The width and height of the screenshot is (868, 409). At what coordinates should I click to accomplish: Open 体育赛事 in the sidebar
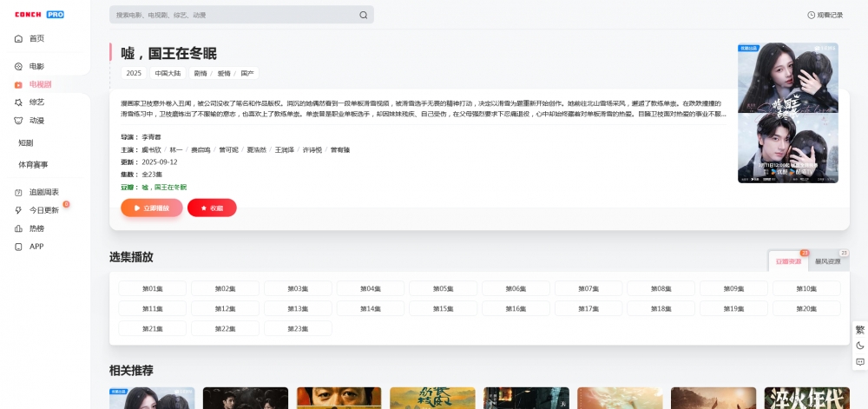33,165
